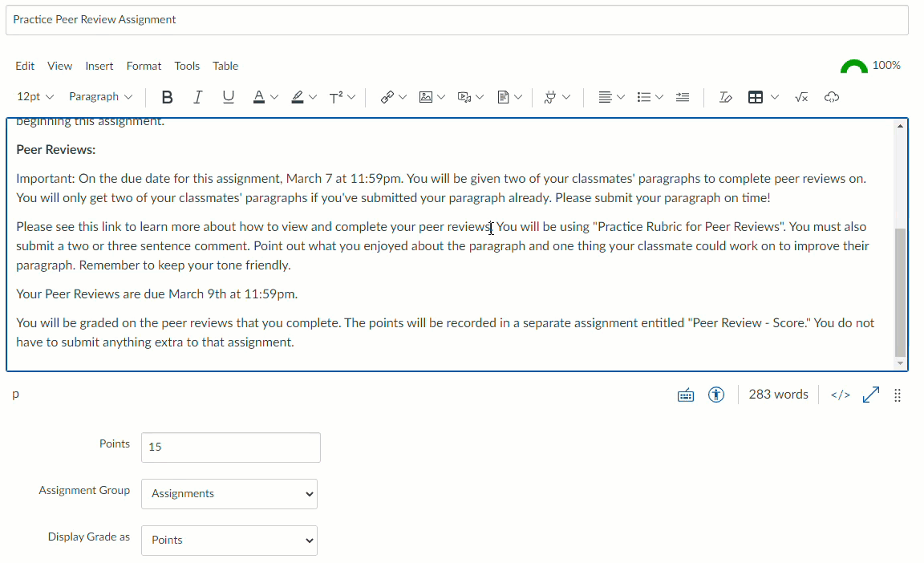The image size is (924, 563).
Task: Click the 283 words counter
Action: (779, 395)
